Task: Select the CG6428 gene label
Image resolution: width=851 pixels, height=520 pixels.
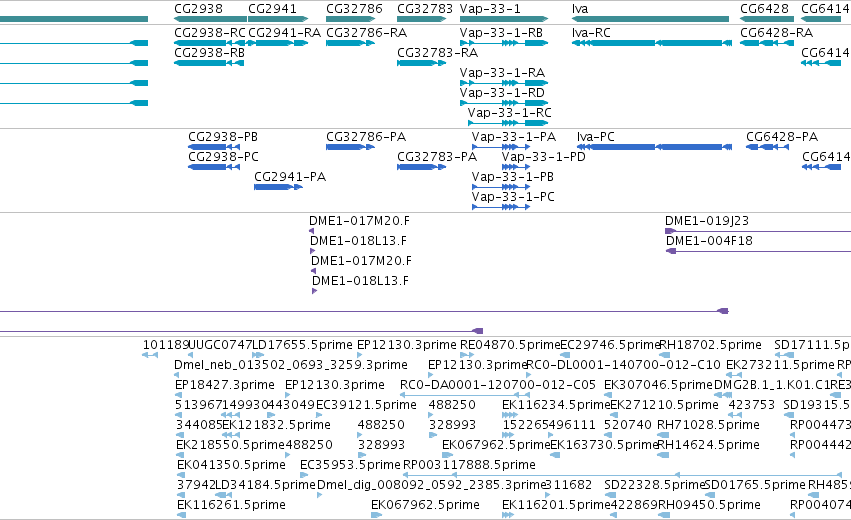Action: [x=764, y=9]
